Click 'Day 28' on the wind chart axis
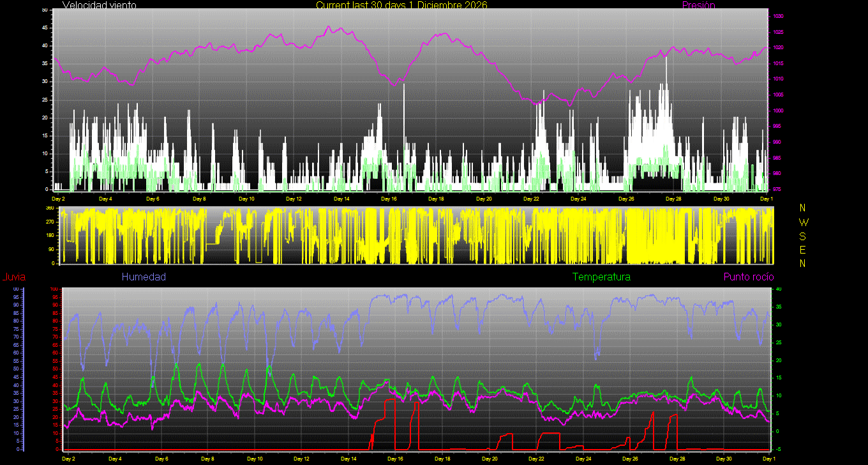 673,199
